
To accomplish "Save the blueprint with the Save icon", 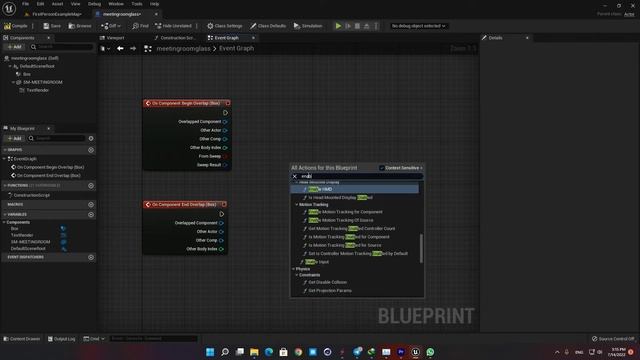I will 52,26.
